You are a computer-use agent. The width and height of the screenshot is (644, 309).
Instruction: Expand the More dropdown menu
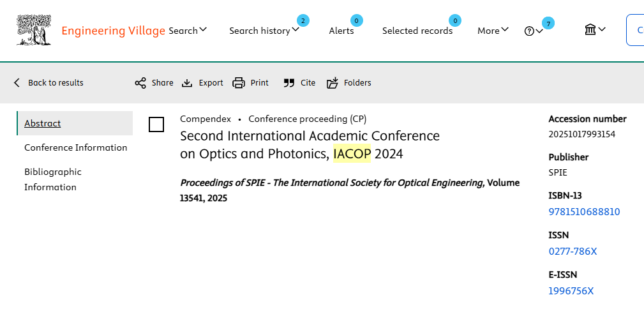tap(493, 31)
